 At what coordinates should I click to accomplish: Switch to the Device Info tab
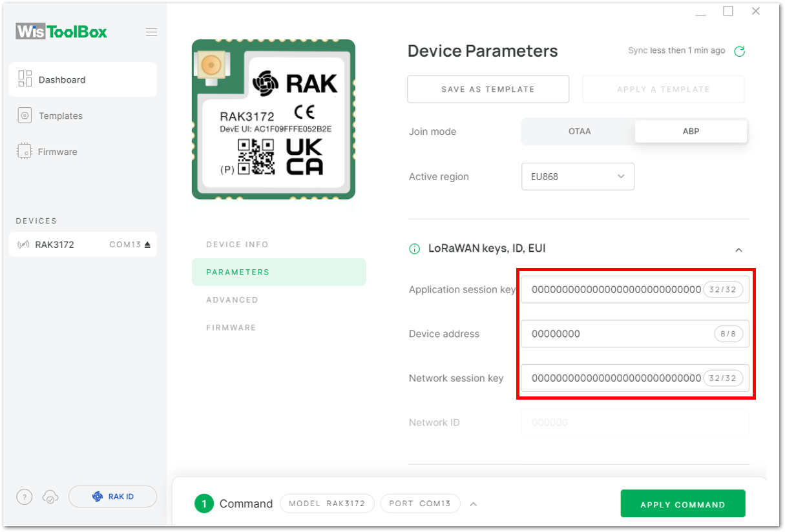click(279, 245)
